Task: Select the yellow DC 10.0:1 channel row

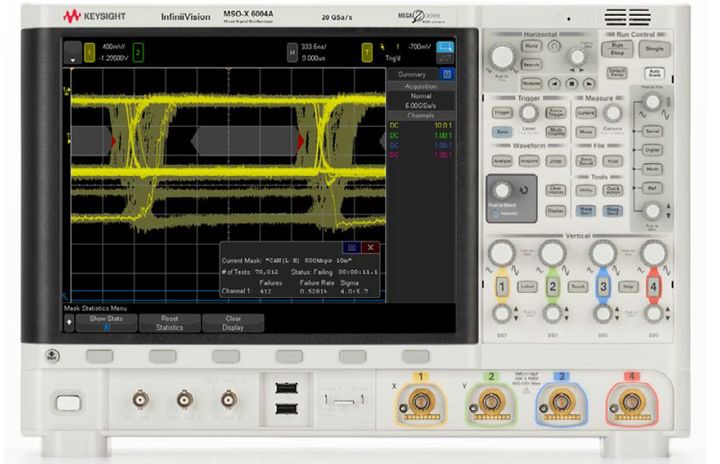Action: click(x=421, y=125)
